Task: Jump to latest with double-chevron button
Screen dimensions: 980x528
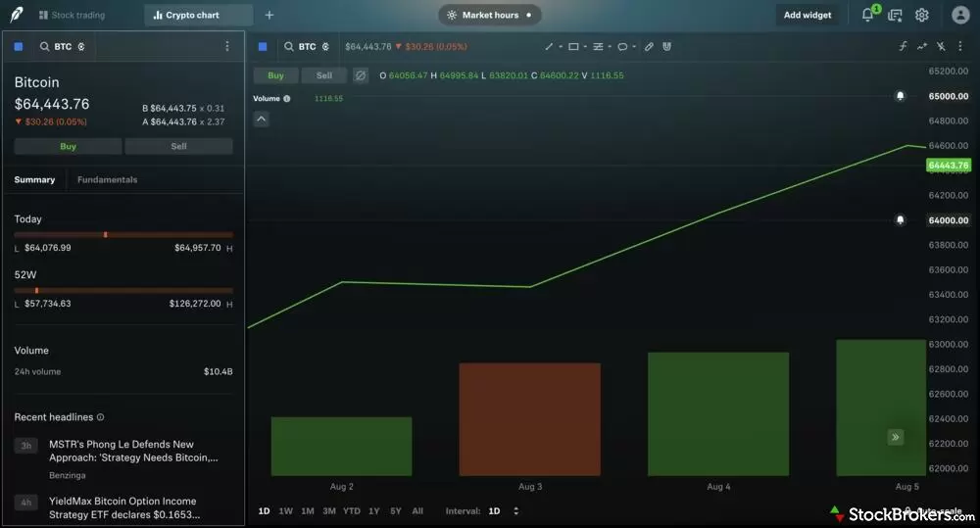Action: click(x=895, y=437)
